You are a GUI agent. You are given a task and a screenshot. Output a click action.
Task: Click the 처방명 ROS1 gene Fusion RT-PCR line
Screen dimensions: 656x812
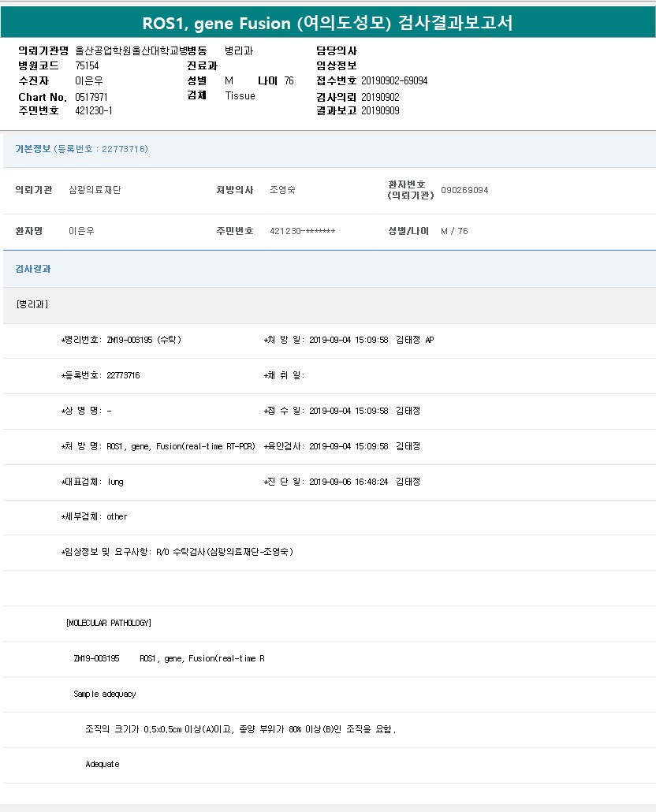158,446
